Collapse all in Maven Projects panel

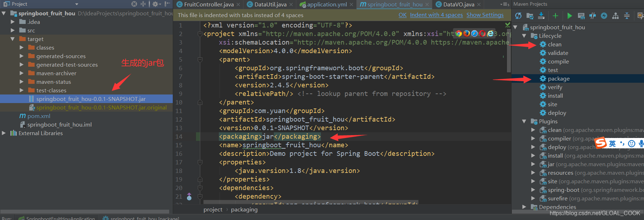(627, 16)
